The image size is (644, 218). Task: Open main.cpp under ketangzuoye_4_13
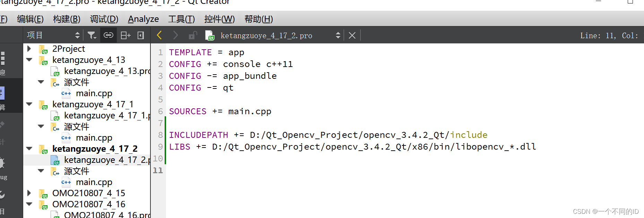(x=94, y=93)
